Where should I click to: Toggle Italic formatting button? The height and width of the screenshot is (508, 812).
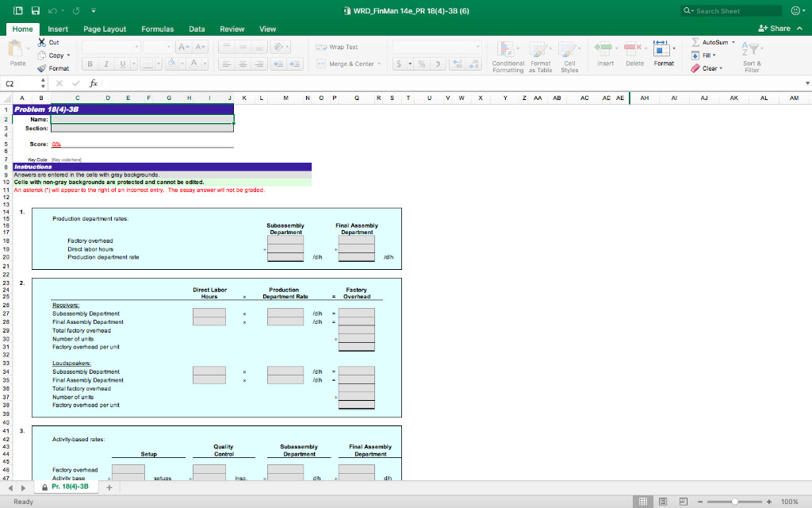106,63
